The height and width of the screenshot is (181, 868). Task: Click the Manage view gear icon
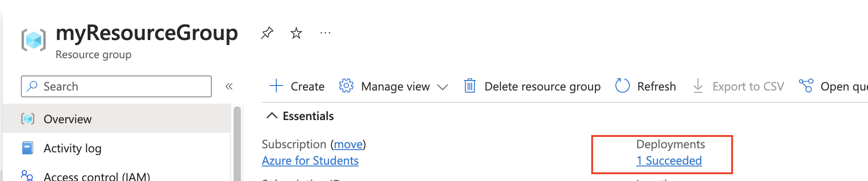coord(346,86)
